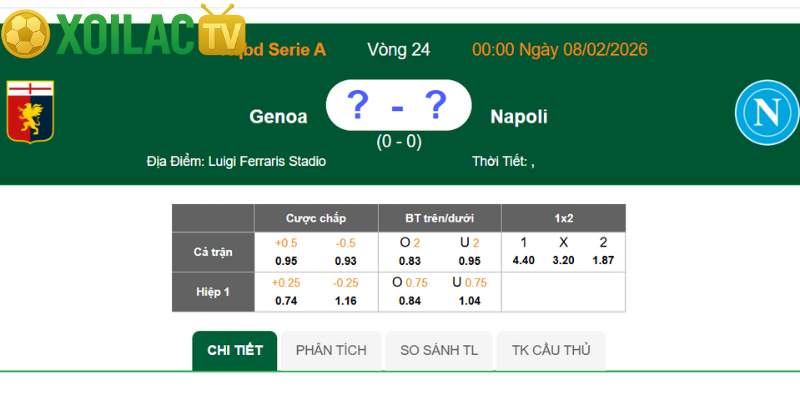Click the Genoa team name
The height and width of the screenshot is (400, 800).
278,117
